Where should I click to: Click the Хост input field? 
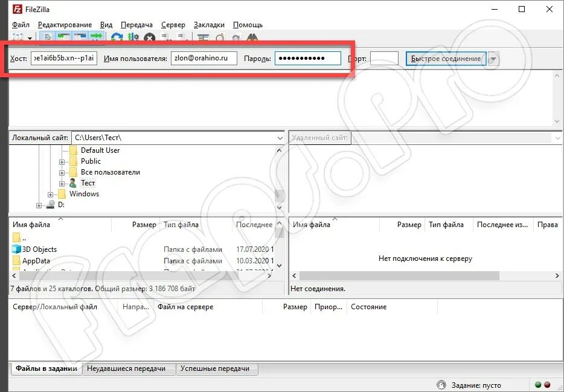click(64, 58)
